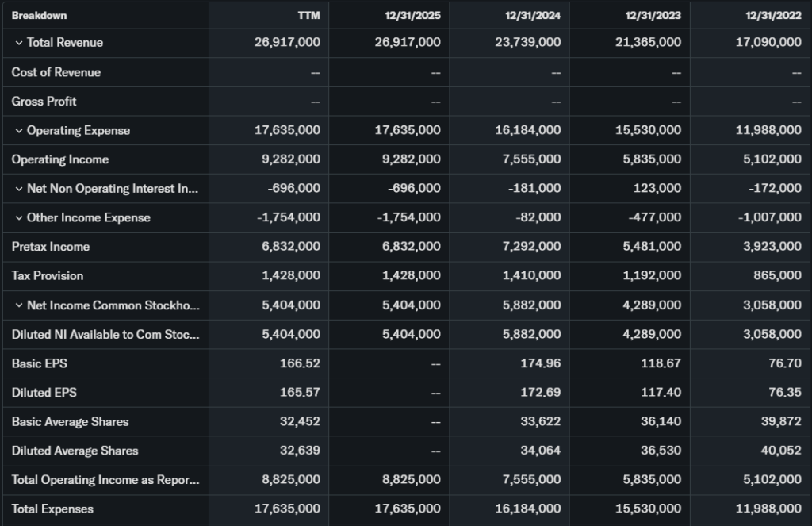Select the 12/31/2024 column header
This screenshot has width=812, height=526.
click(532, 16)
